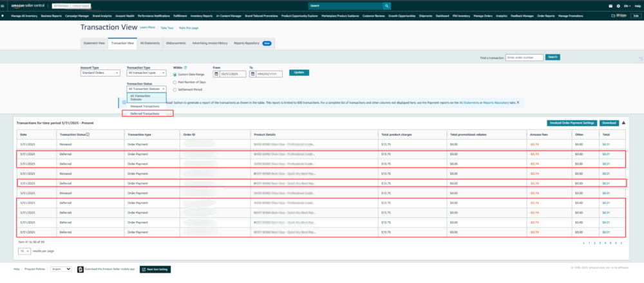
Task: Open Campaign Manager in navigation bar
Action: point(77,16)
